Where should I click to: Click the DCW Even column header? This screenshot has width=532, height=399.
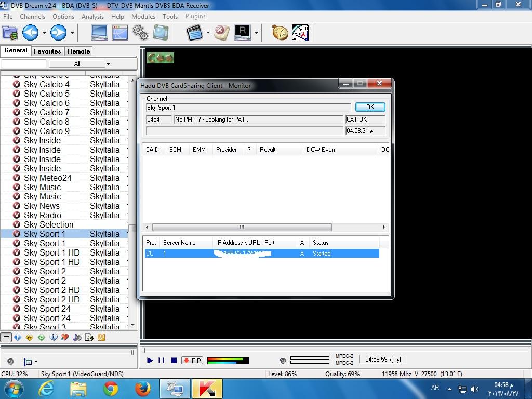[x=340, y=149]
